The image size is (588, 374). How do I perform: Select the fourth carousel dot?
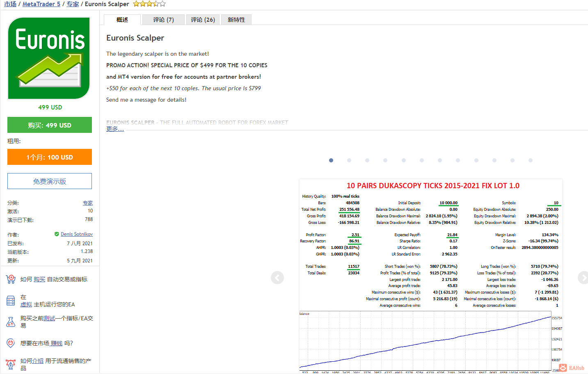(x=385, y=160)
